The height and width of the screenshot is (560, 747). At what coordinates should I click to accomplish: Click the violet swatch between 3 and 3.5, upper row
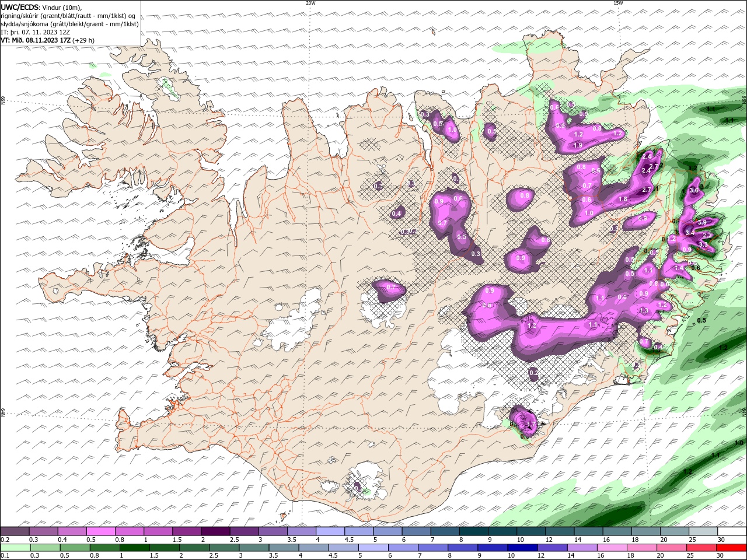pyautogui.click(x=273, y=531)
